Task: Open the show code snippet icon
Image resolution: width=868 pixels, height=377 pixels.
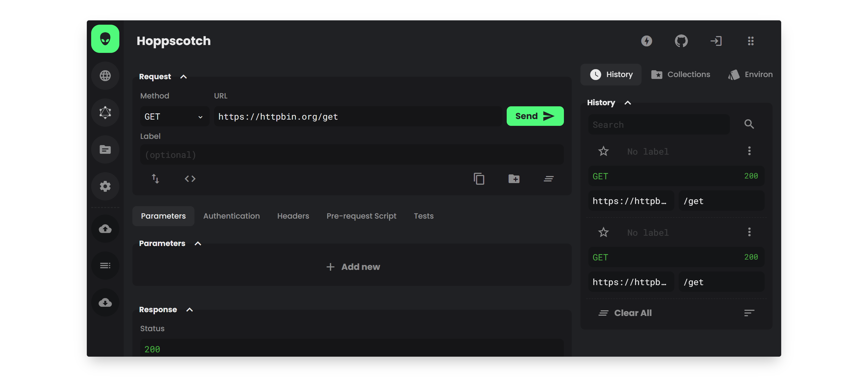Action: tap(190, 178)
